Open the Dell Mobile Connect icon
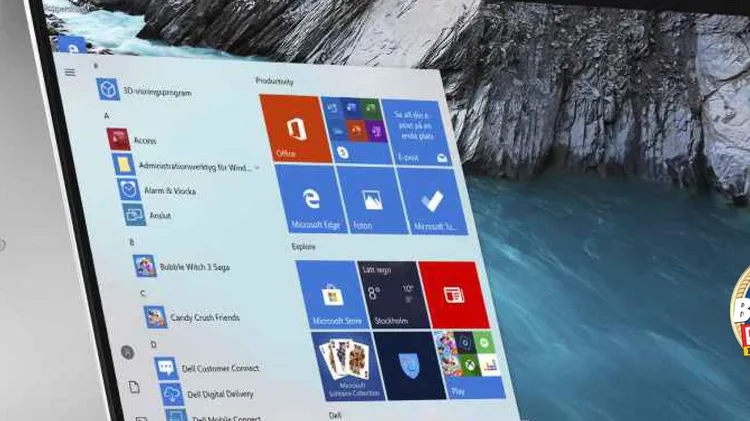Image resolution: width=750 pixels, height=421 pixels. tap(176, 415)
